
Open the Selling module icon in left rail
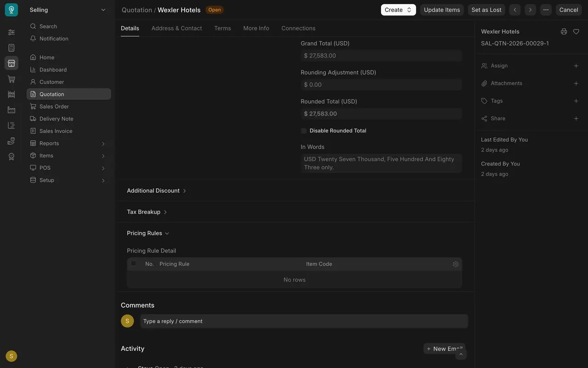(x=11, y=63)
